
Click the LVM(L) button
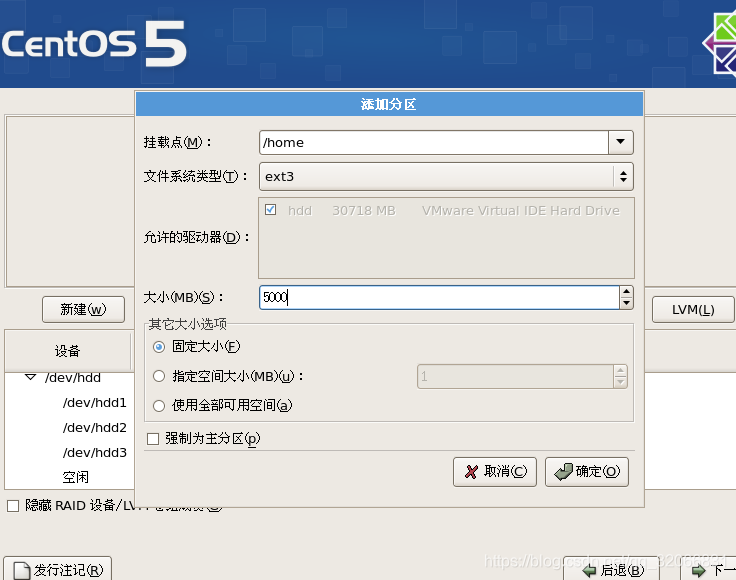693,309
